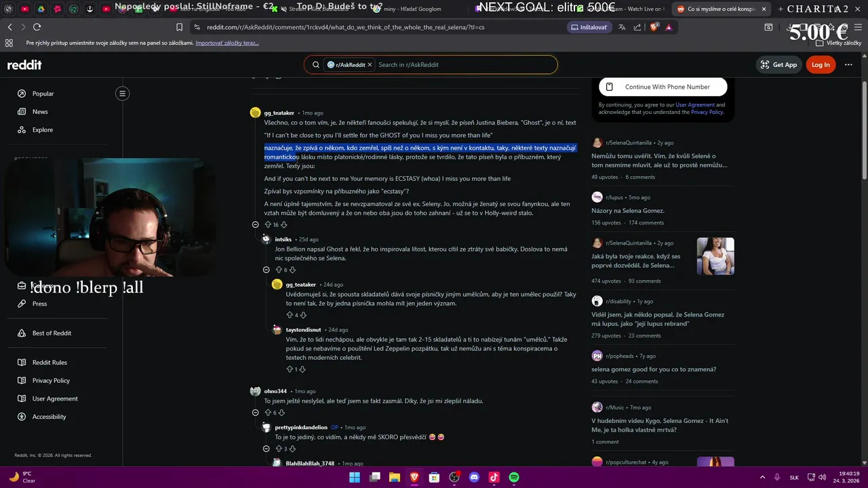Click the Get App button
The height and width of the screenshot is (488, 868).
779,65
